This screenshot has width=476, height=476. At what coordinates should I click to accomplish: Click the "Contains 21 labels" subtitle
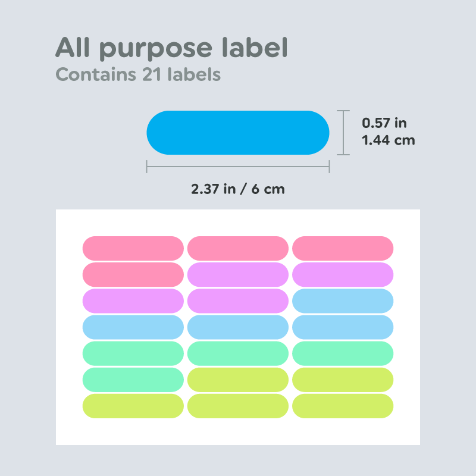click(x=138, y=75)
